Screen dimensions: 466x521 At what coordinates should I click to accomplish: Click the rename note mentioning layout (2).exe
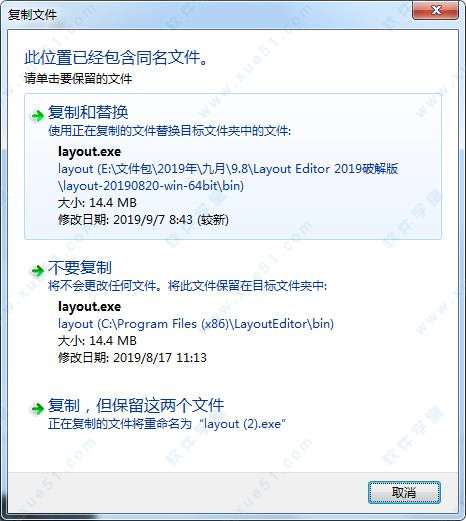[x=167, y=424]
